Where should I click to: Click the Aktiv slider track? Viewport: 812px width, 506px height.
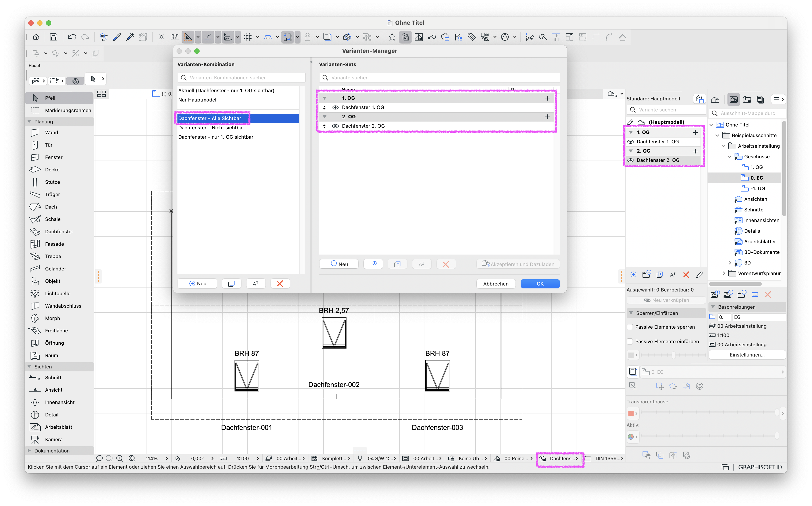click(x=710, y=436)
